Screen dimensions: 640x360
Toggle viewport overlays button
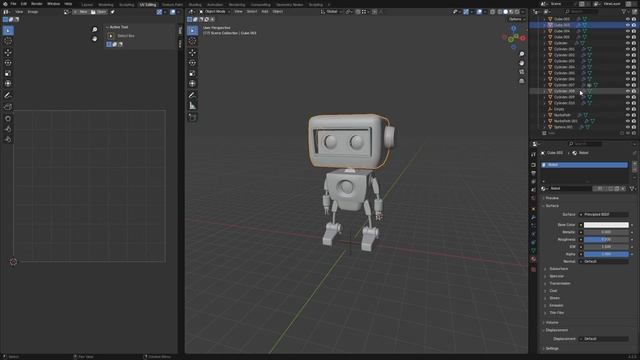(x=479, y=12)
